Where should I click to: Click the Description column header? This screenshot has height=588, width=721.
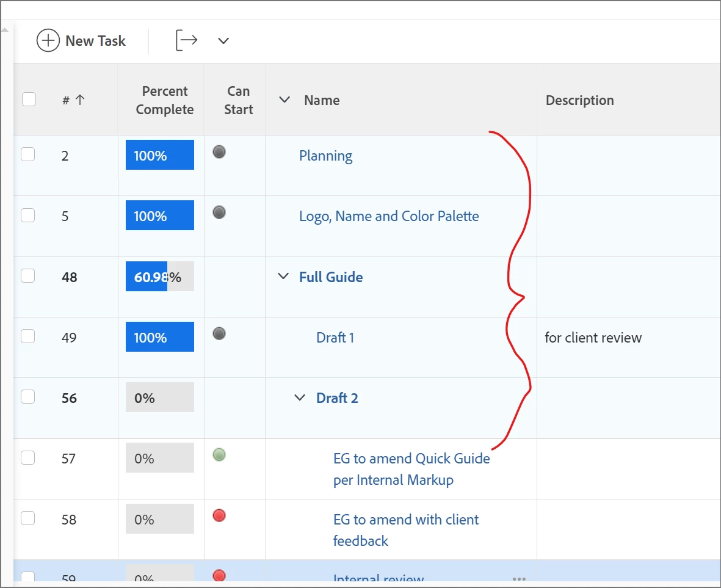(579, 100)
